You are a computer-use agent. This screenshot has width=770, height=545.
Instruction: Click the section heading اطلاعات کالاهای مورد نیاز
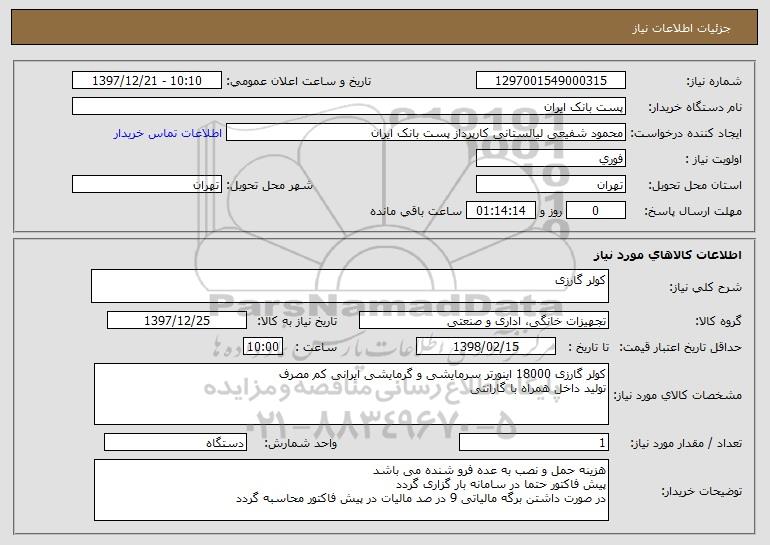coord(667,255)
